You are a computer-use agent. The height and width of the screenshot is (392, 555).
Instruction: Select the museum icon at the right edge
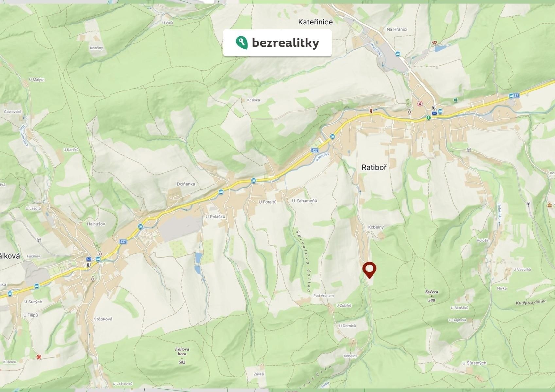pyautogui.click(x=550, y=205)
